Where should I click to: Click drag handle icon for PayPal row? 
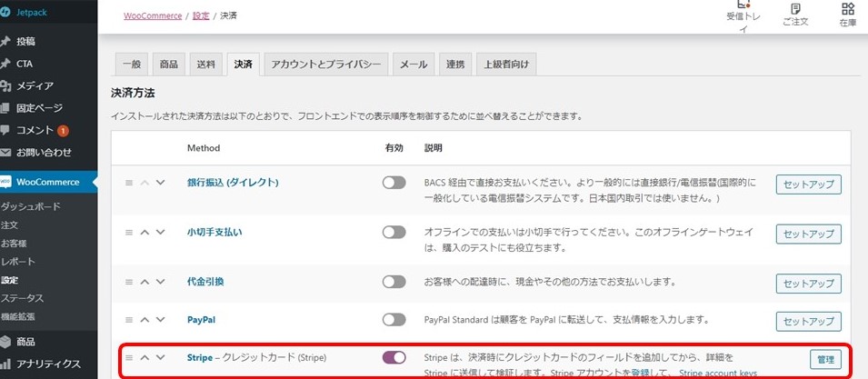(x=129, y=319)
